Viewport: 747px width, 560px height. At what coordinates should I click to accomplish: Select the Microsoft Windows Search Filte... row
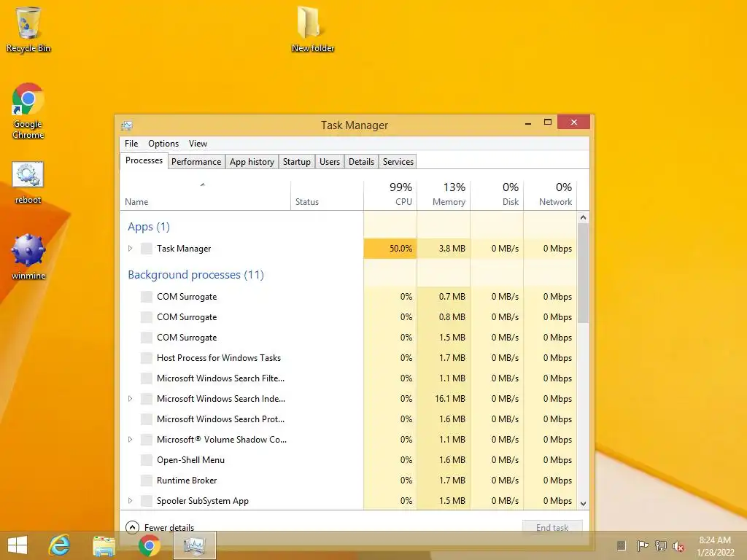pos(348,378)
